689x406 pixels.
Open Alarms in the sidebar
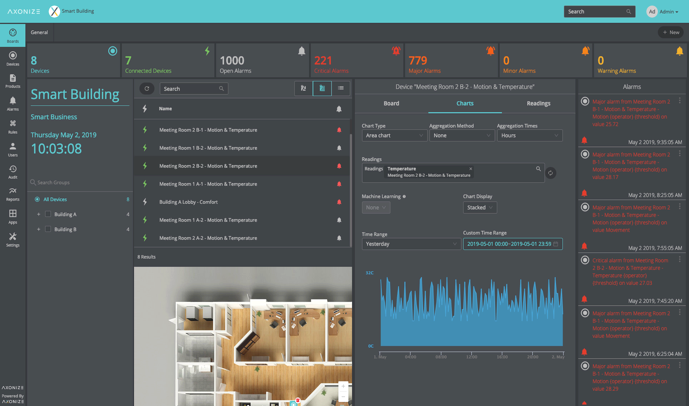point(12,104)
